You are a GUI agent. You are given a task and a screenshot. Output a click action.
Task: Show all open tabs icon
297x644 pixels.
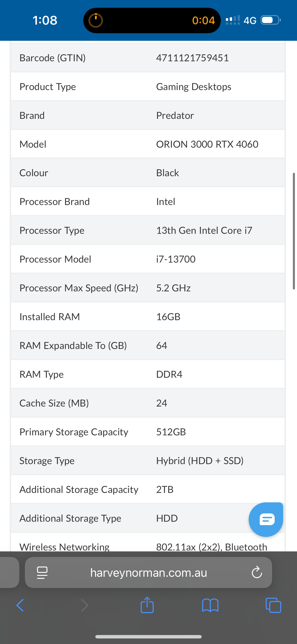point(273,605)
